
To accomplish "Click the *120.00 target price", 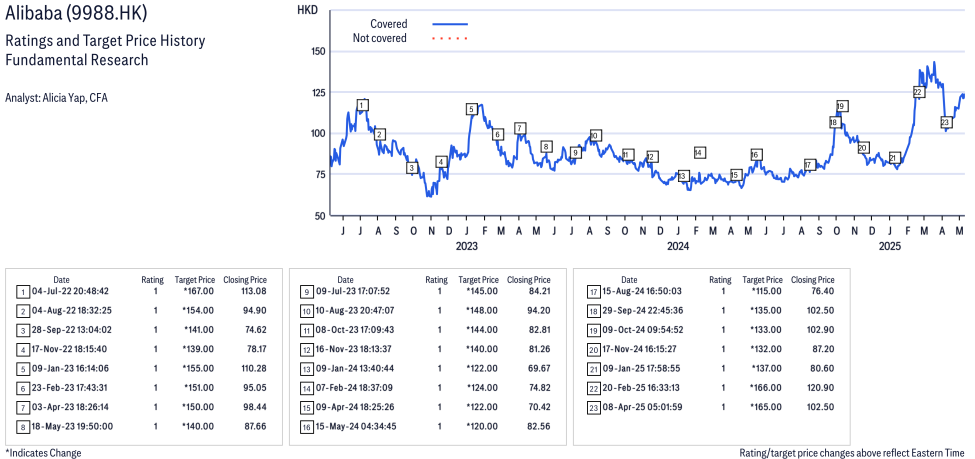I will coord(482,426).
